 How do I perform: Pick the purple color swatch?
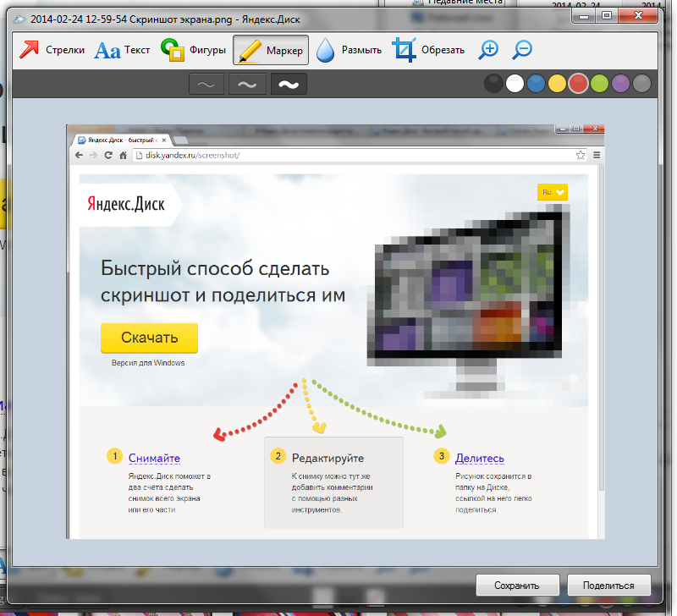point(620,84)
